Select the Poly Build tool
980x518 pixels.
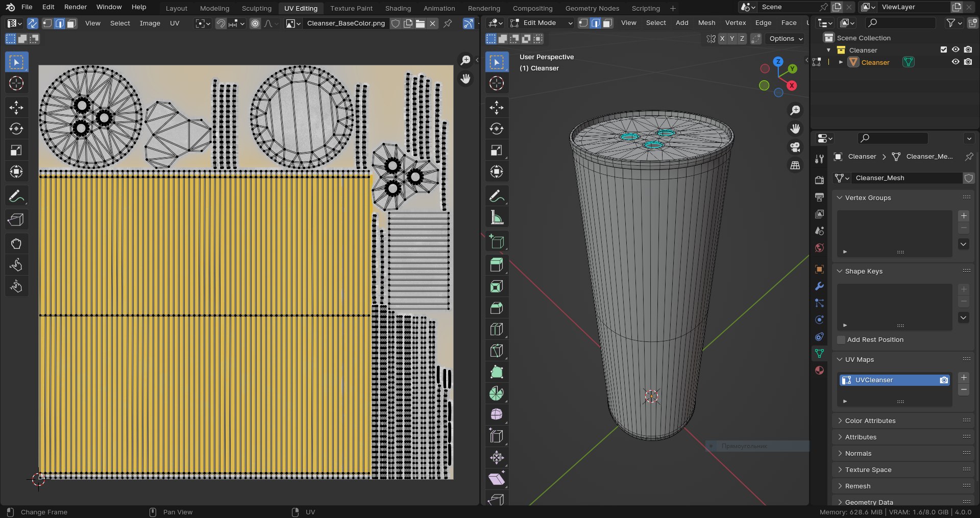point(497,372)
